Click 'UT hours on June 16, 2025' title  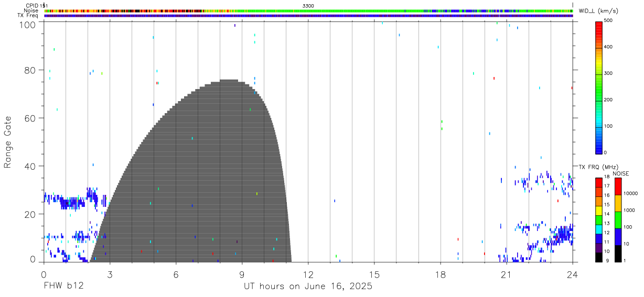tap(308, 287)
